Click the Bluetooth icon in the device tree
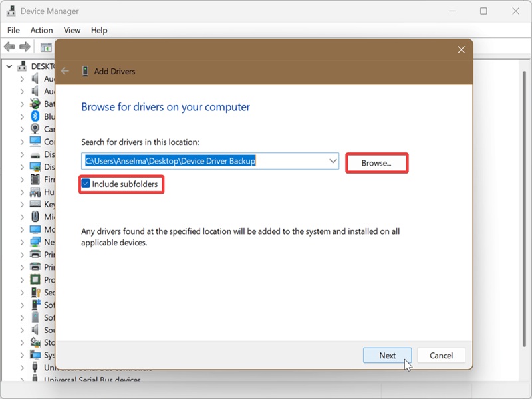Viewport: 532px width, 399px height. (35, 116)
